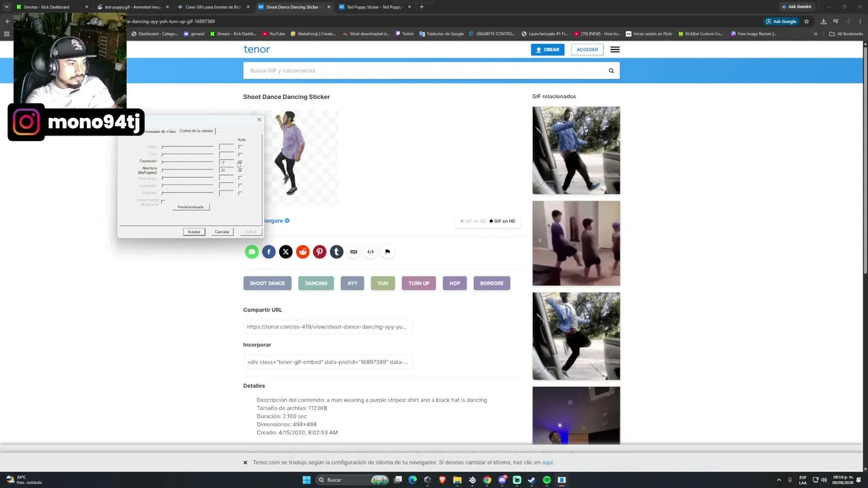The height and width of the screenshot is (488, 868).
Task: Click the CREAR upload button
Action: click(548, 49)
